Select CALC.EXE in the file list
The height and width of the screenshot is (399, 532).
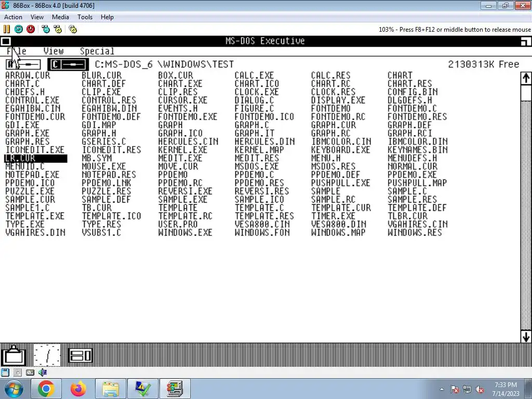point(254,75)
